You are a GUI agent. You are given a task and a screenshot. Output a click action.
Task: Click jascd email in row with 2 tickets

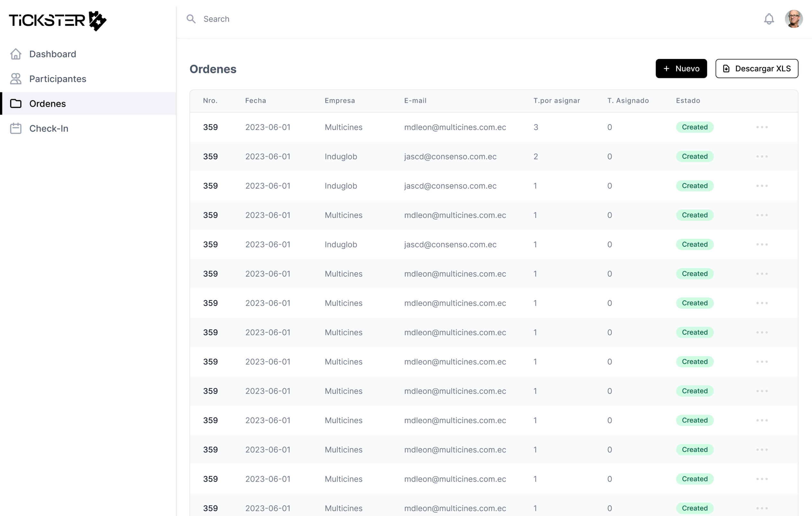[x=450, y=157]
